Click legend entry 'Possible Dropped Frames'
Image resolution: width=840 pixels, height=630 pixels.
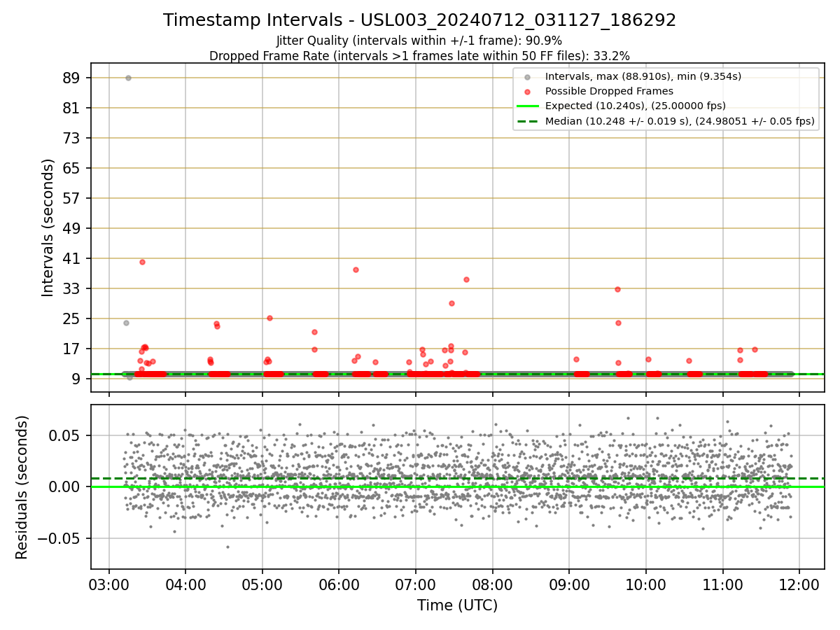609,91
